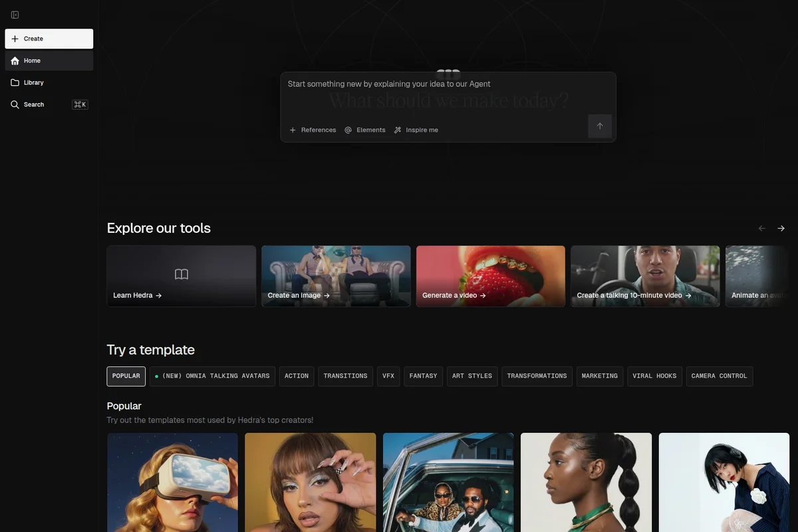Open Search using the magnifier icon

click(13, 104)
